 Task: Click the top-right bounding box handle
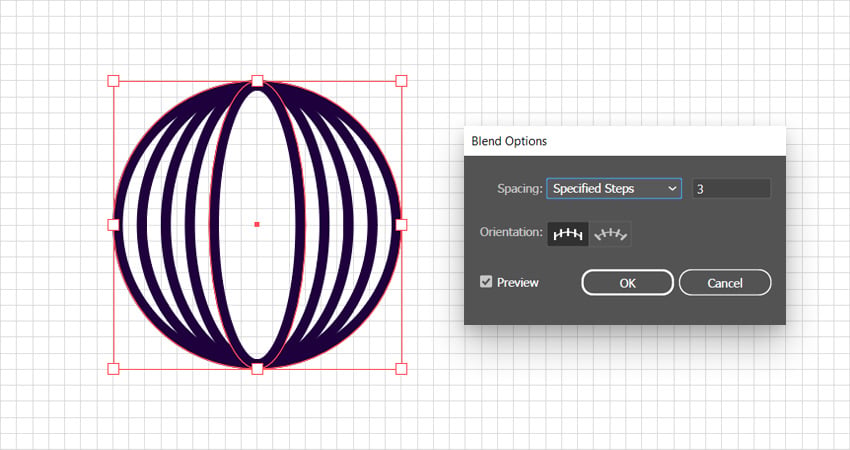(x=401, y=81)
